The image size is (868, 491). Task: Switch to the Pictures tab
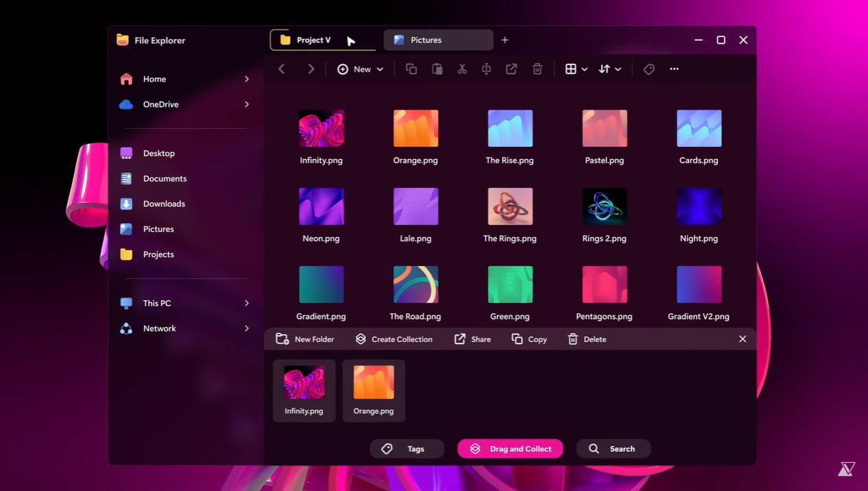tap(437, 40)
